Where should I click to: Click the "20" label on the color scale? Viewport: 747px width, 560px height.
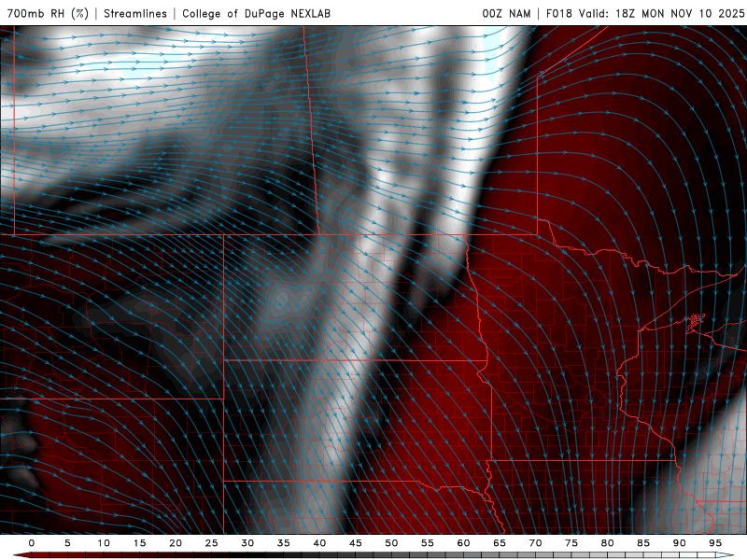(176, 543)
